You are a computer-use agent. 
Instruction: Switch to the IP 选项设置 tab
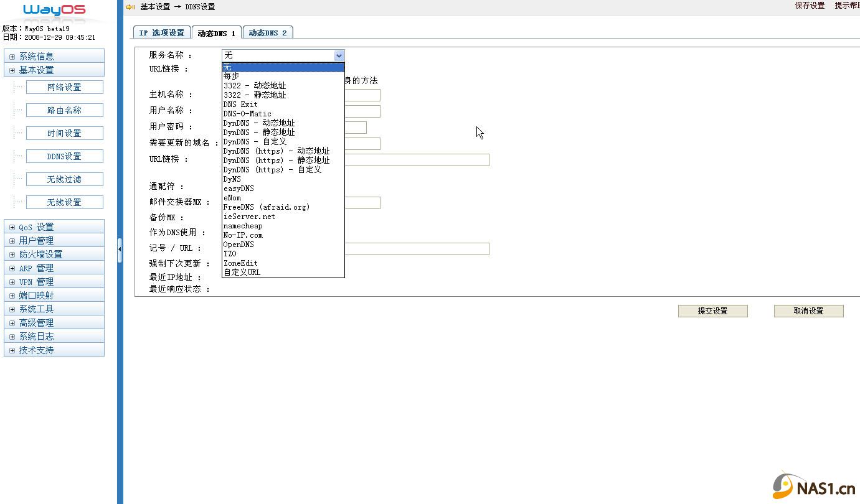pyautogui.click(x=162, y=33)
